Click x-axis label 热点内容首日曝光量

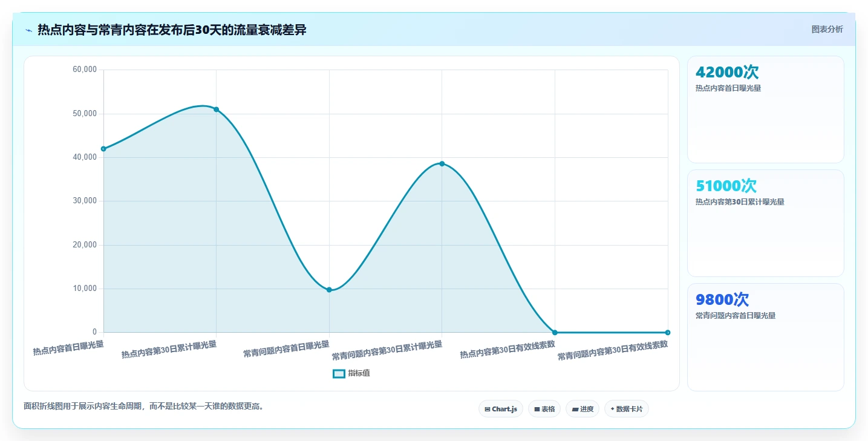click(68, 348)
